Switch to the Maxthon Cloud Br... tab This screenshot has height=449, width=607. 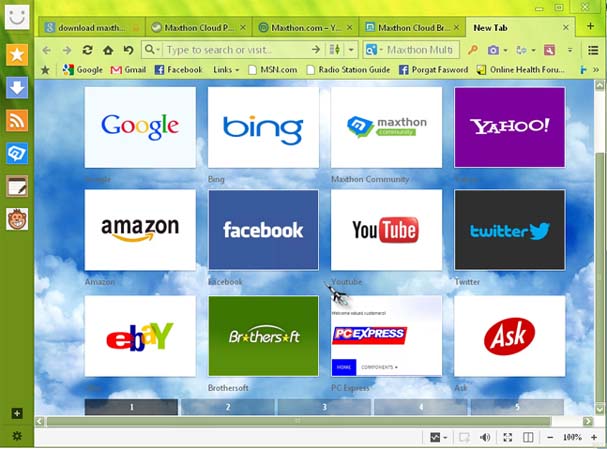point(412,27)
